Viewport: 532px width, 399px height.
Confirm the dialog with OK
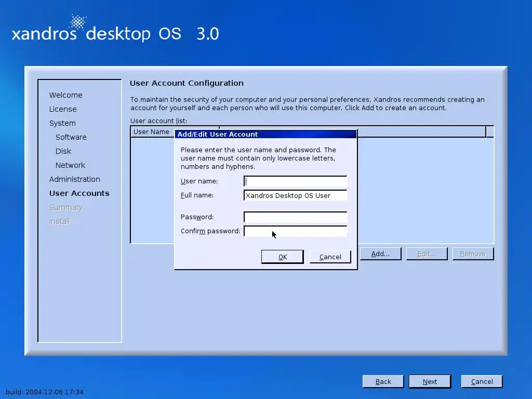(282, 257)
